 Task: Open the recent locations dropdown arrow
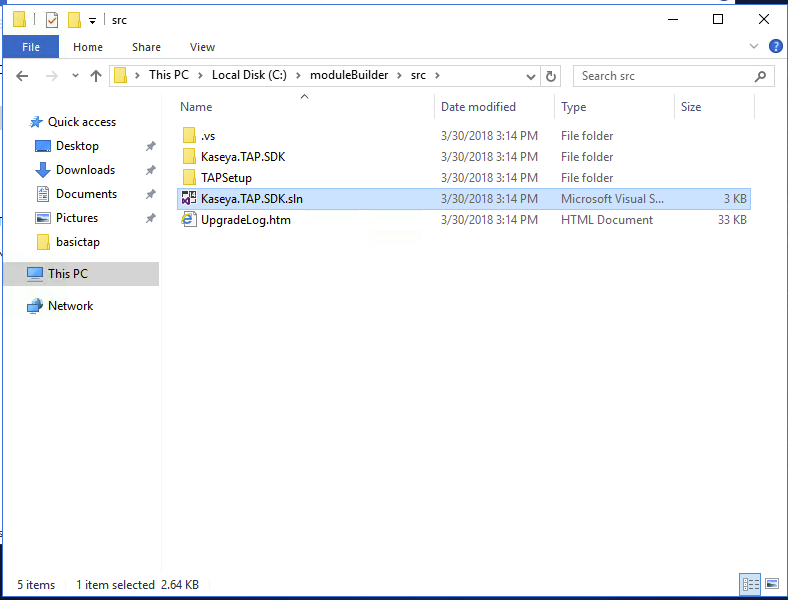coord(75,76)
